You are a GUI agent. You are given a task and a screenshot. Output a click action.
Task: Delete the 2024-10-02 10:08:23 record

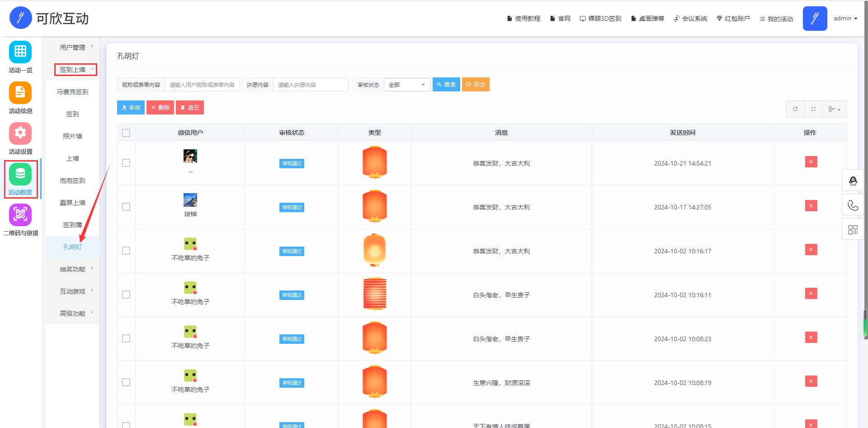point(811,338)
